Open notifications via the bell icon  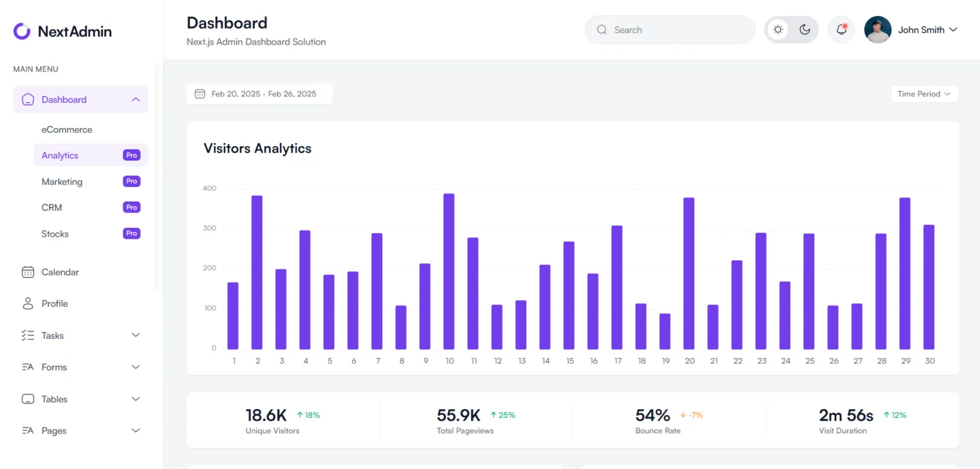tap(840, 29)
